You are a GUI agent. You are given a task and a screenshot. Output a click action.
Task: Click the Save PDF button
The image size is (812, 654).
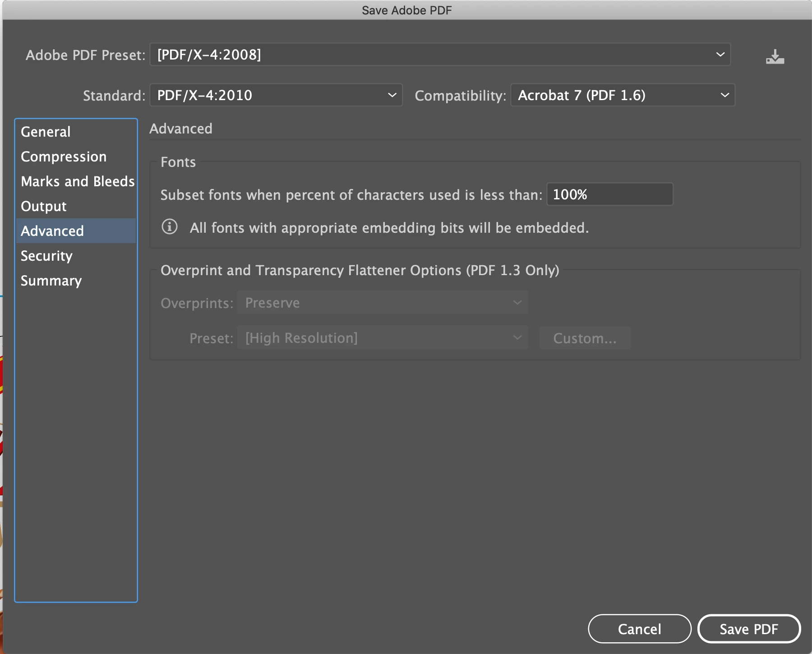coord(749,629)
